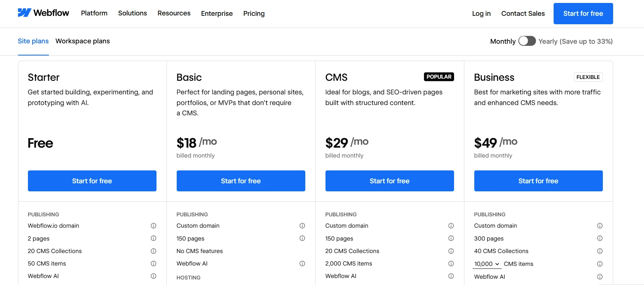Click the Basic plan HOSTING heading
Screen dimensions: 644x285
coord(188,278)
